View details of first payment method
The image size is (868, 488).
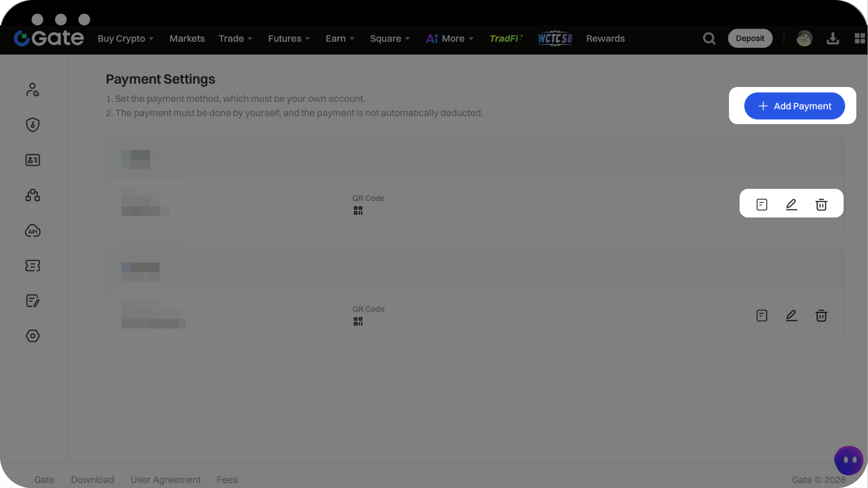pos(761,205)
